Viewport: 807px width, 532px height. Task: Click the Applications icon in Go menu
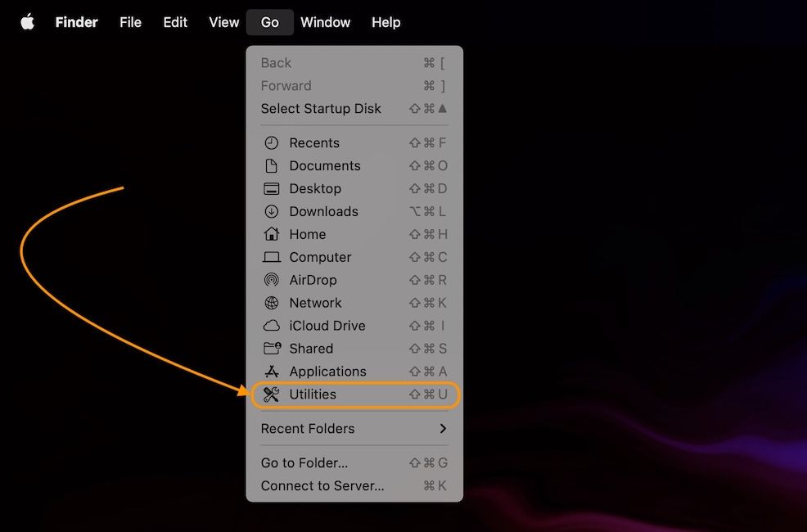272,372
